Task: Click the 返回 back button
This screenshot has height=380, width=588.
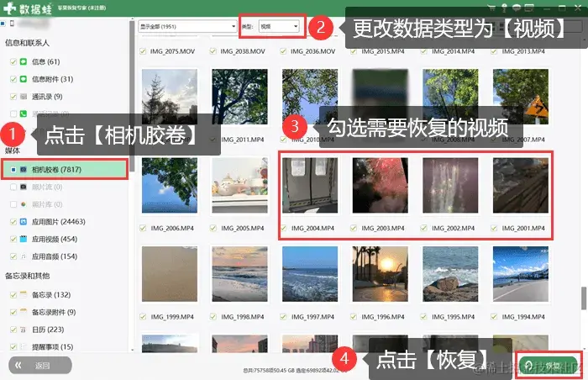Action: click(x=40, y=365)
